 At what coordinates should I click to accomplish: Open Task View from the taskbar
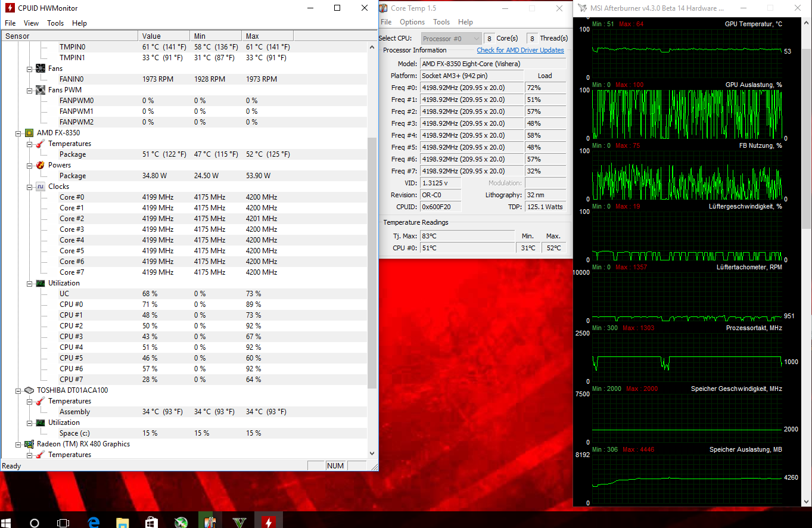63,523
